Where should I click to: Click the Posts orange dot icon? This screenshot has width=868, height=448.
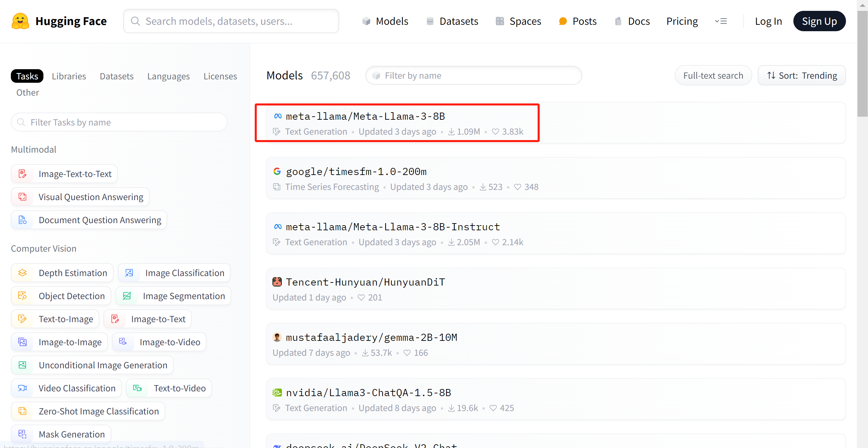(x=563, y=21)
